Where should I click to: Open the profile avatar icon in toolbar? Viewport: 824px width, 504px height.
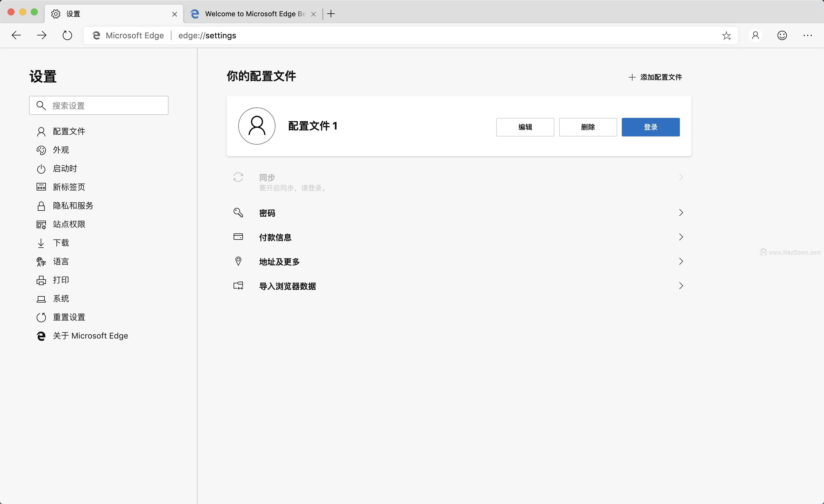click(755, 35)
